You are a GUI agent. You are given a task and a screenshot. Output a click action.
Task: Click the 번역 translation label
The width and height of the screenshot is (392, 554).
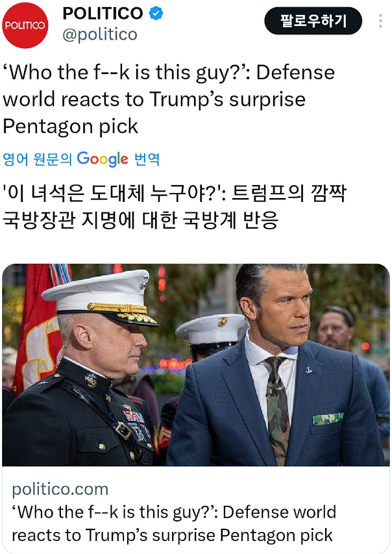point(147,159)
